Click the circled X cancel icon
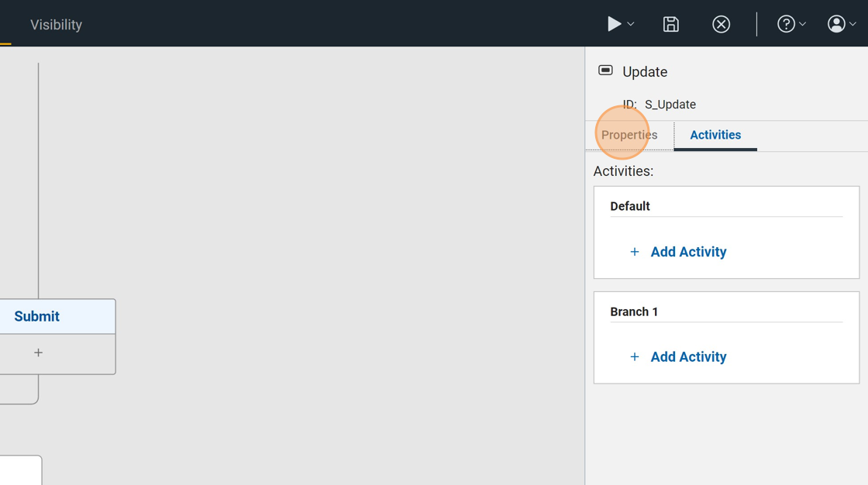 (x=721, y=24)
